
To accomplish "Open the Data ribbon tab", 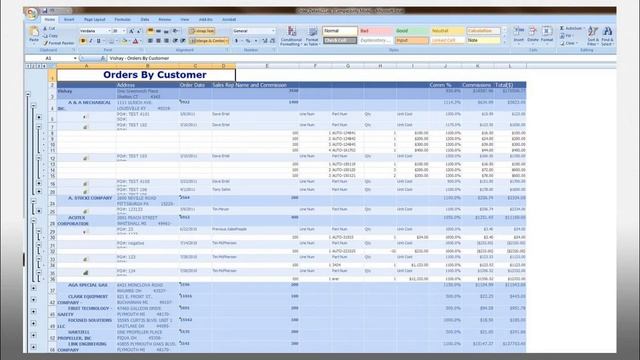I will pyautogui.click(x=144, y=20).
